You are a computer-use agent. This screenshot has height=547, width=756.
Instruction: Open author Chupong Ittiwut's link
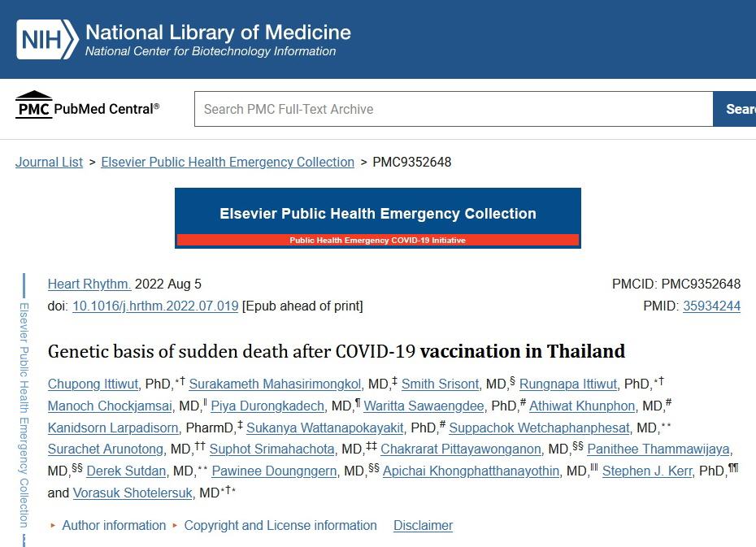93,384
